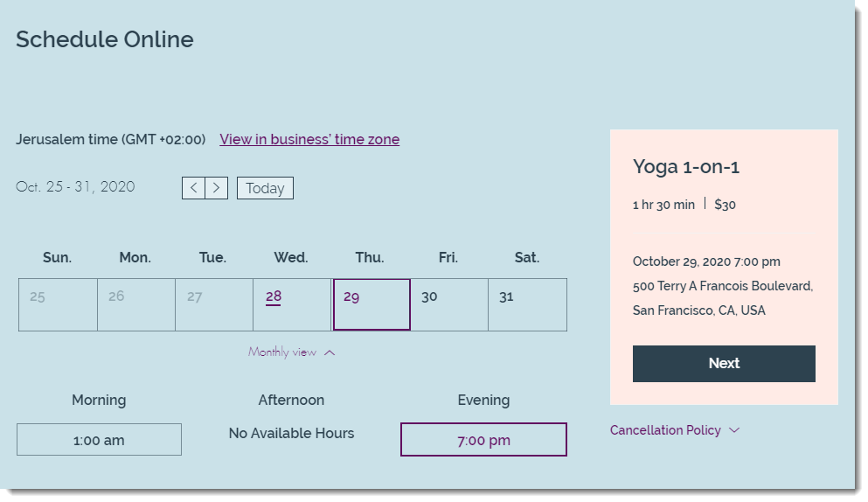The image size is (868, 502).
Task: Click the Oct. 25 - 31, 2020 date range
Action: click(75, 187)
